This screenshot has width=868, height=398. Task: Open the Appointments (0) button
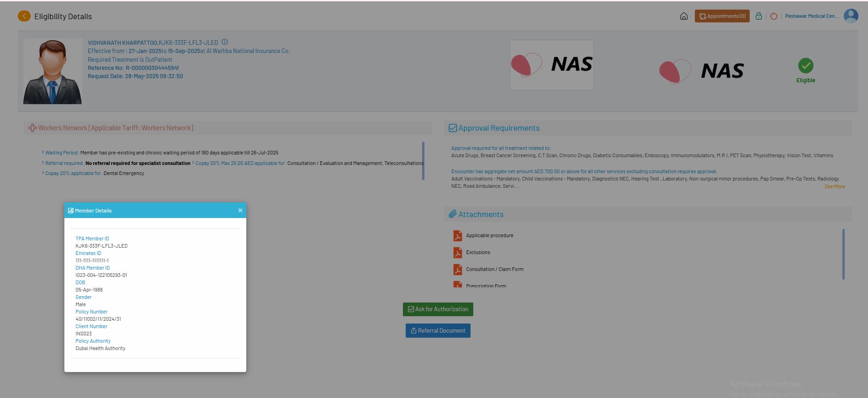tap(722, 16)
